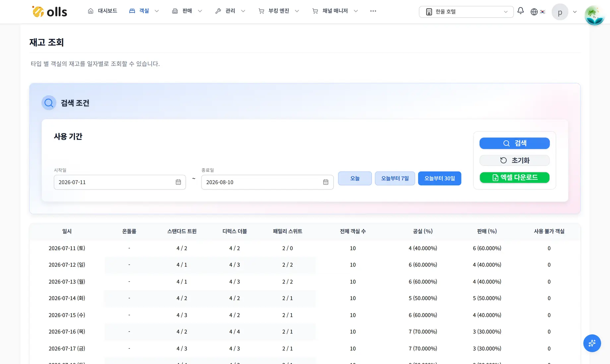Viewport: 610px width, 364px height.
Task: Open start date calendar icon
Action: (178, 182)
